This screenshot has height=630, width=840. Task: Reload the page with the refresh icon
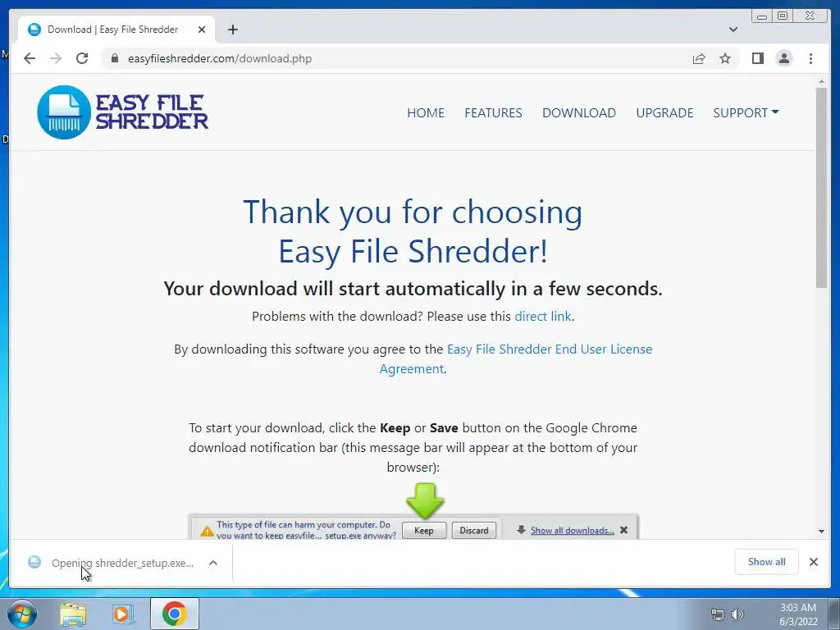pos(82,58)
